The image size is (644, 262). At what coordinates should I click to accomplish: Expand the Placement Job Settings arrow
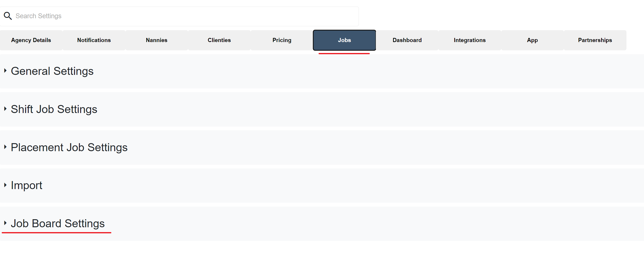tap(5, 147)
